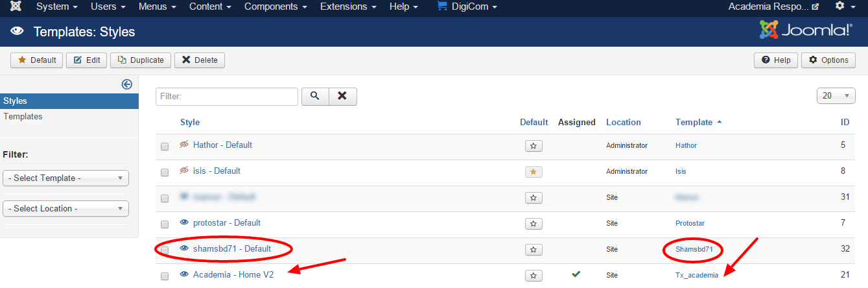Open the Hathor - Default style
The height and width of the screenshot is (288, 868).
point(222,145)
